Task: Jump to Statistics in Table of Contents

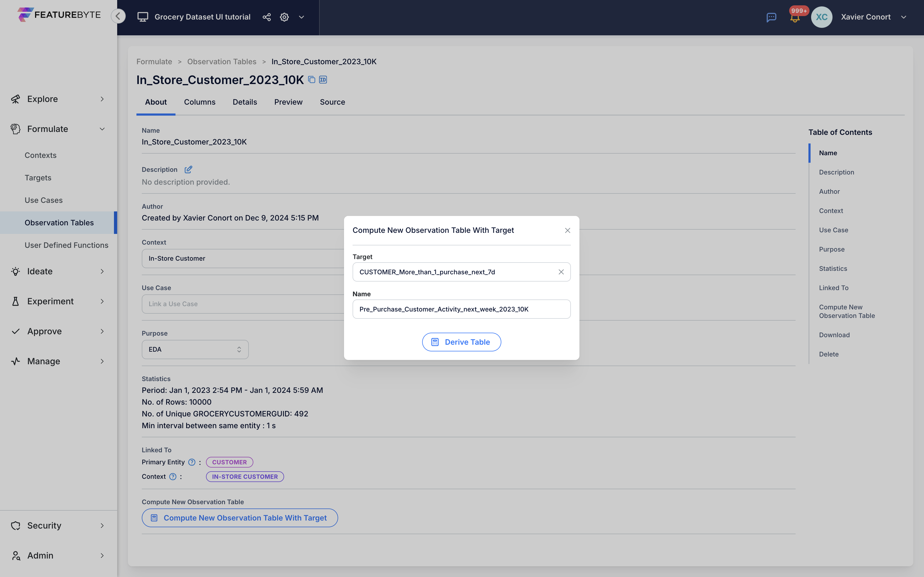Action: coord(833,269)
